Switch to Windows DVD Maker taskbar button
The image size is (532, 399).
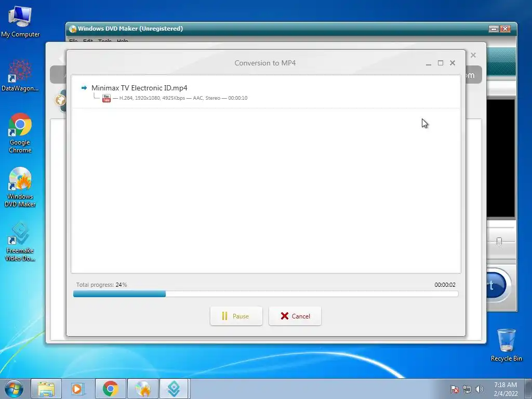pyautogui.click(x=143, y=389)
